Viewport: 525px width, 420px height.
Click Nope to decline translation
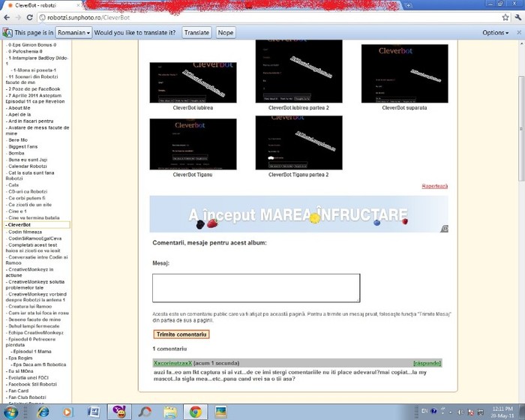point(225,33)
